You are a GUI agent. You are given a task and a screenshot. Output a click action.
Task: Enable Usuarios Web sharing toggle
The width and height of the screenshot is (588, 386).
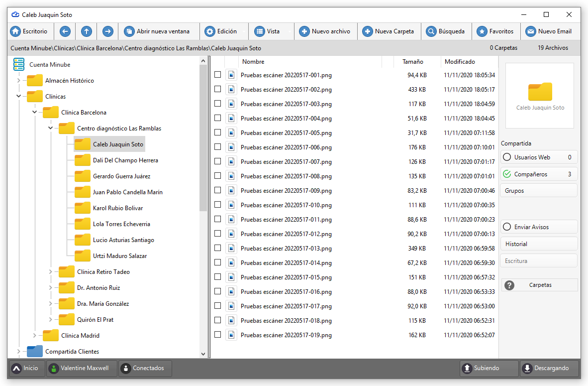click(x=507, y=157)
